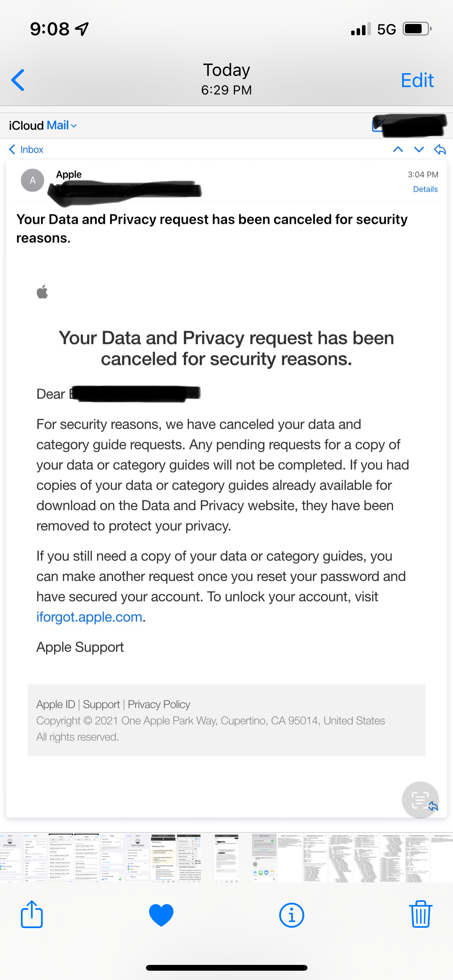
Task: Tap the floating reply button in email
Action: [x=420, y=800]
